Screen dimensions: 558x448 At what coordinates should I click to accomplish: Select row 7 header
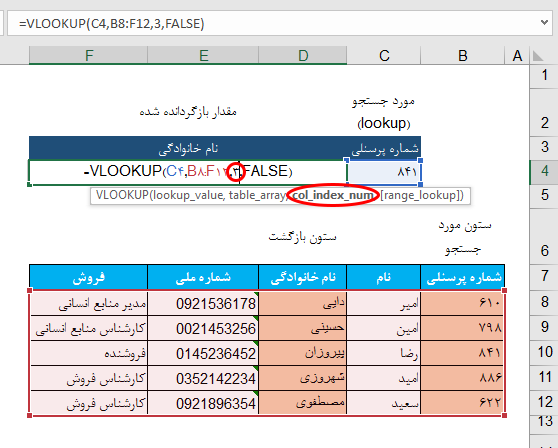544,276
